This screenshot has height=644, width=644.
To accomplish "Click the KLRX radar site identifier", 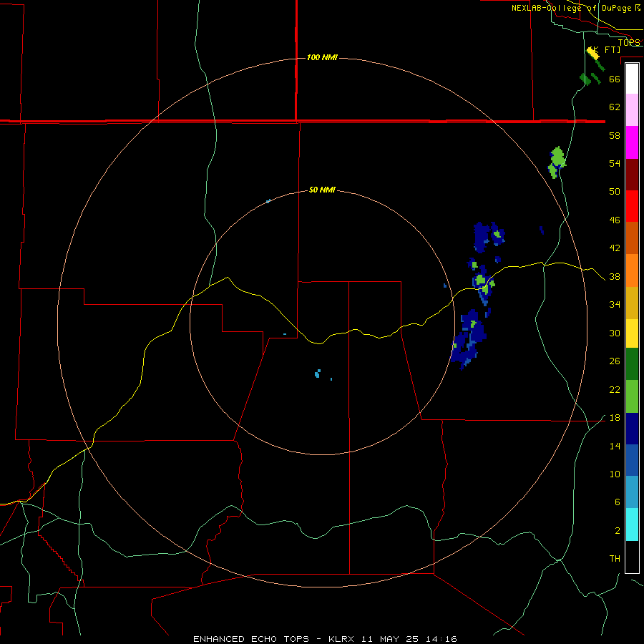I will point(342,639).
